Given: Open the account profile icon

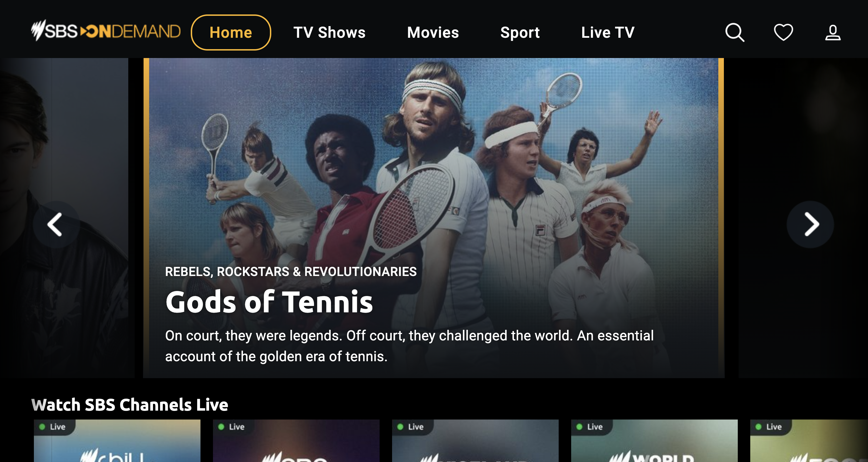Looking at the screenshot, I should pos(833,32).
